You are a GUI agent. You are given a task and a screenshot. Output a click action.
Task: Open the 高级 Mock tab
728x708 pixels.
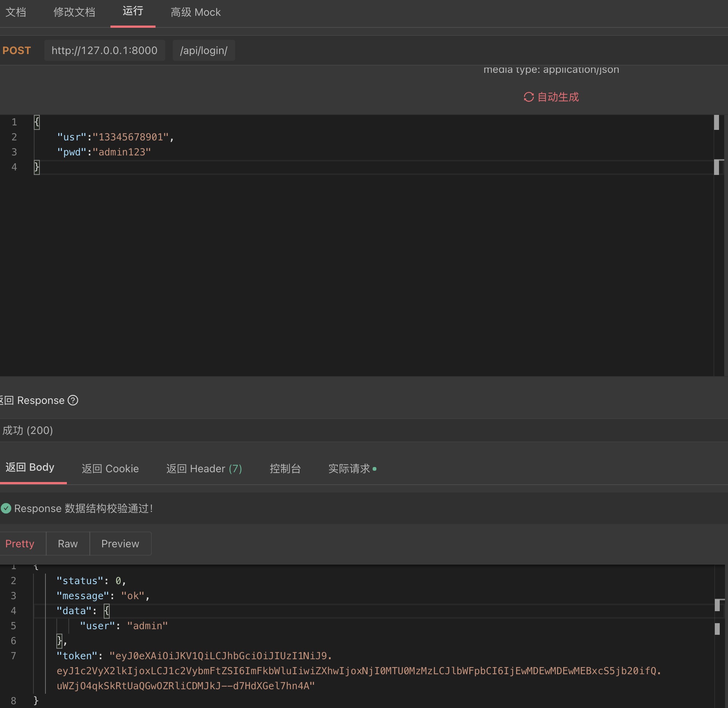click(x=196, y=12)
